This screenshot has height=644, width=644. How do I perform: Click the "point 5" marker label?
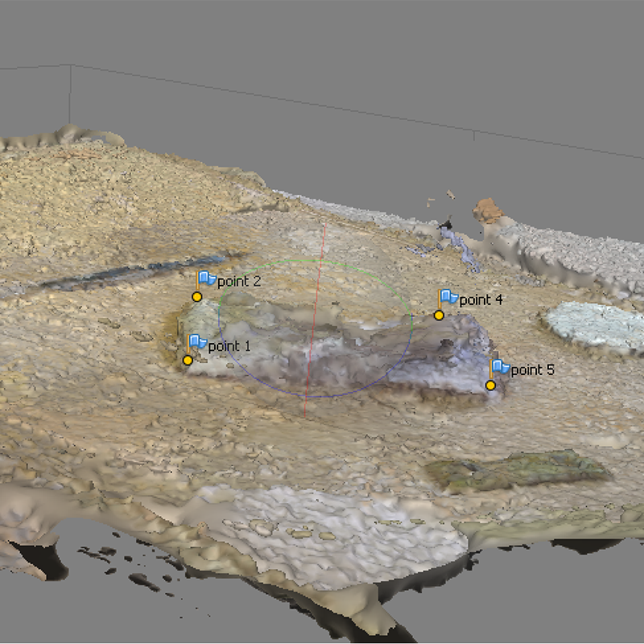533,370
